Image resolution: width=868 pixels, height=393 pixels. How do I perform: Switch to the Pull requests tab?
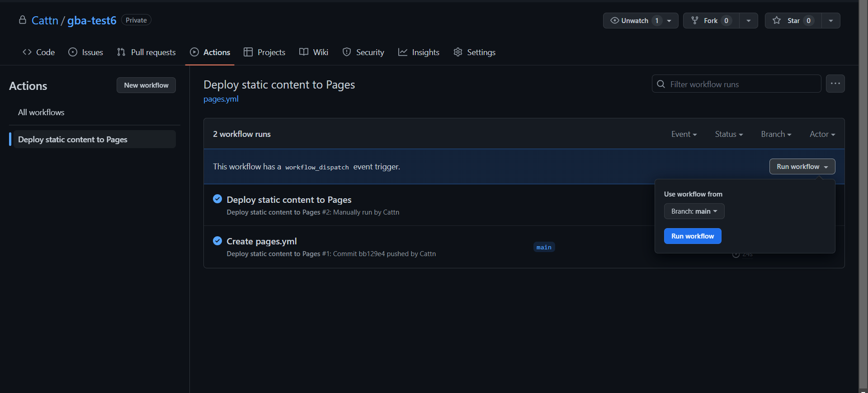(x=146, y=52)
